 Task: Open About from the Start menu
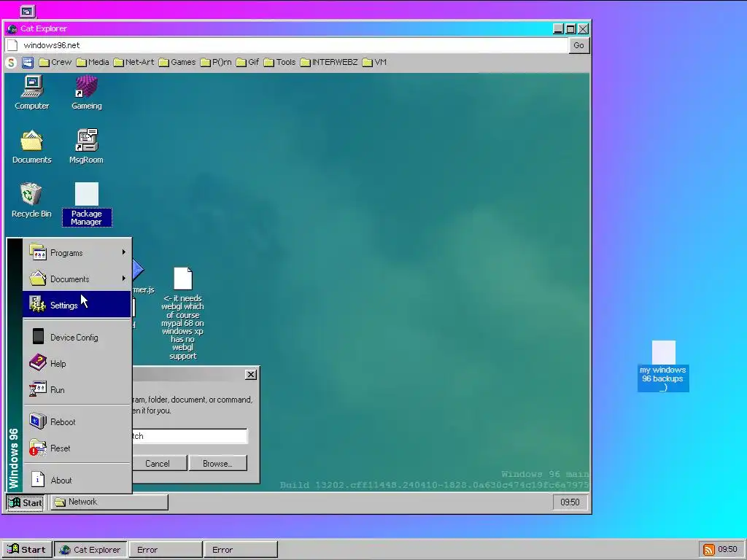click(77, 480)
